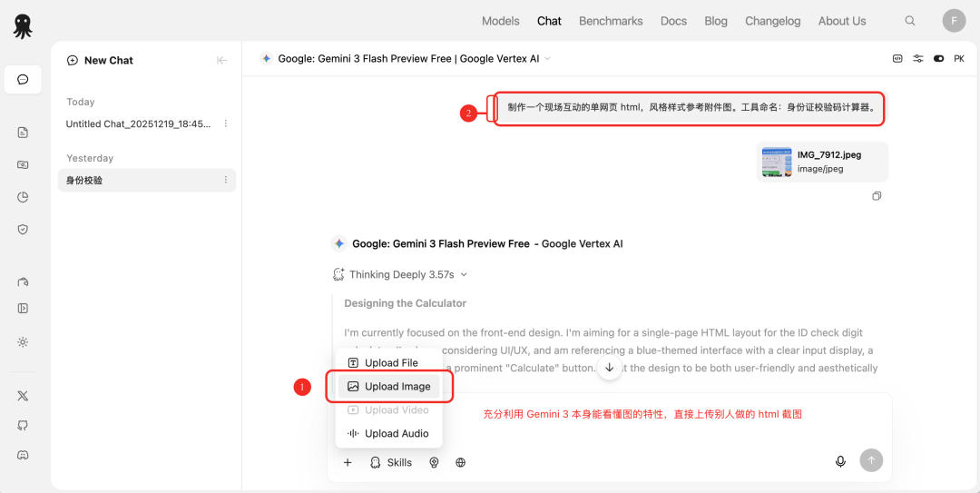The image size is (980, 493).
Task: Open the document sidebar icon
Action: coord(23,132)
